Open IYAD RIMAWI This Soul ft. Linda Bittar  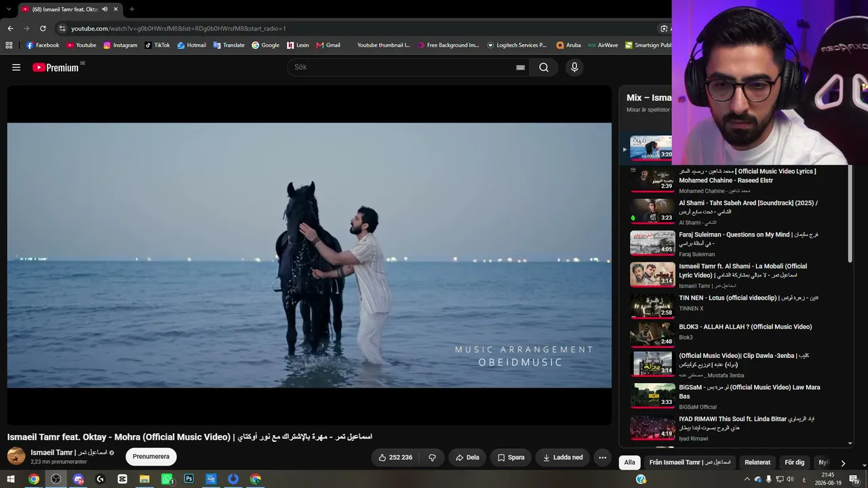(x=747, y=424)
